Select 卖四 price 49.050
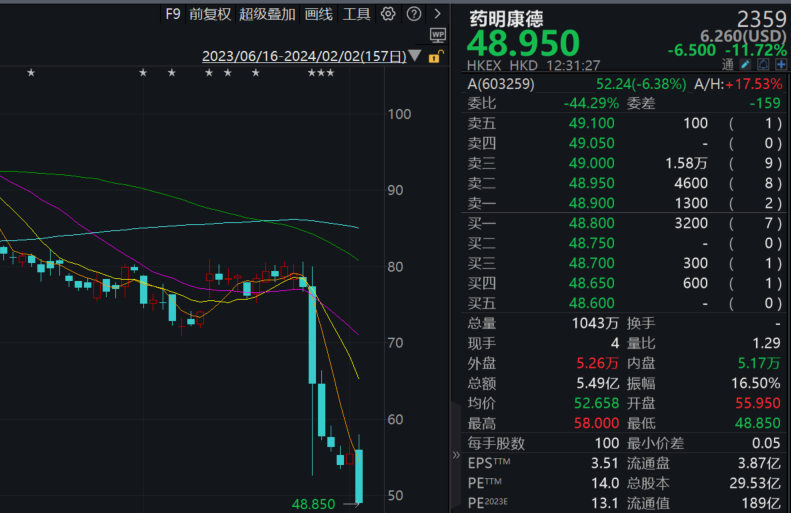 [x=591, y=143]
